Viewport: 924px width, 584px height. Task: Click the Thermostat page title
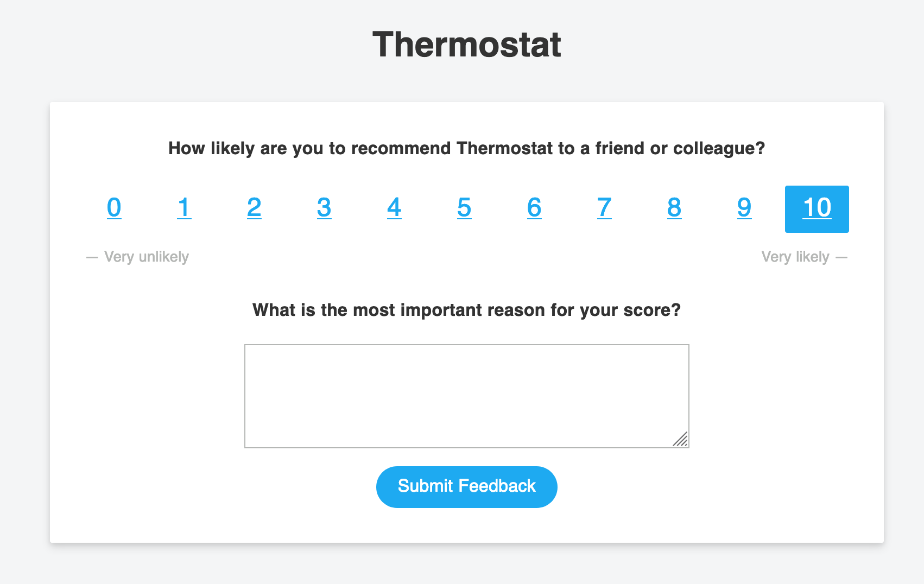(466, 45)
